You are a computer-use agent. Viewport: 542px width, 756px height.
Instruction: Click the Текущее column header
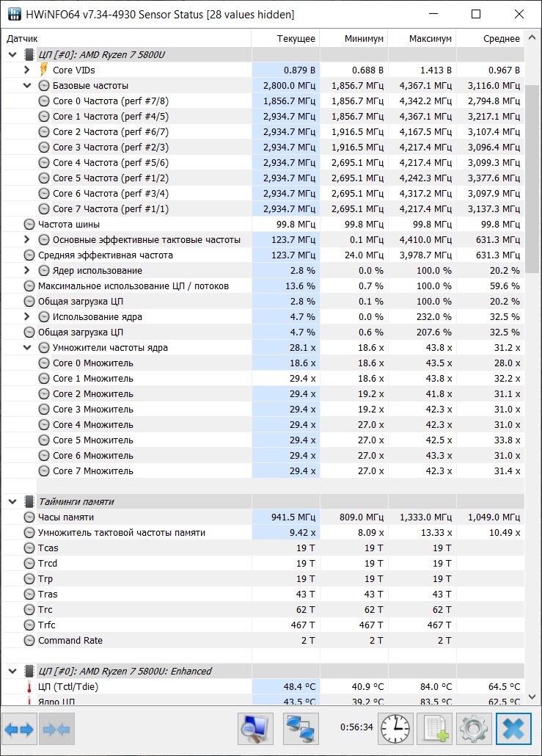285,39
